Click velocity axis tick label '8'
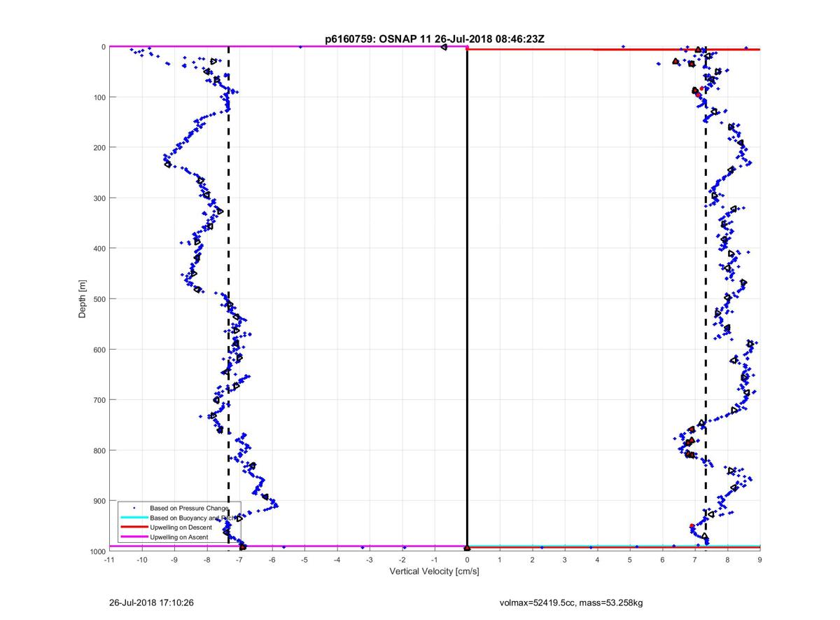Viewport: 840px width, 620px height. pos(727,560)
